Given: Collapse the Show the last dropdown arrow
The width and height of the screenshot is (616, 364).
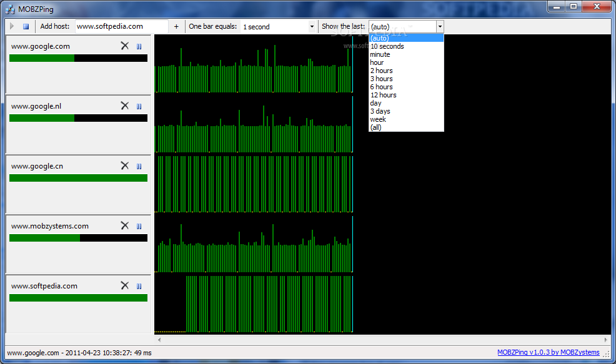Looking at the screenshot, I should pos(440,27).
